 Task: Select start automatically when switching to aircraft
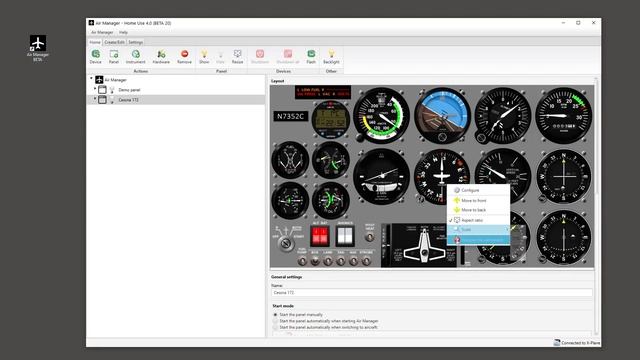276,327
